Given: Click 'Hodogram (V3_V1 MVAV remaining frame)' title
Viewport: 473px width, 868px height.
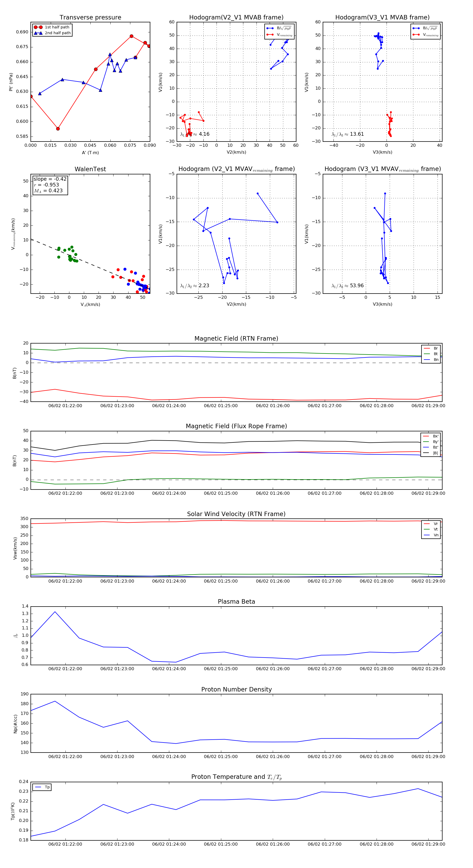Looking at the screenshot, I should point(382,169).
